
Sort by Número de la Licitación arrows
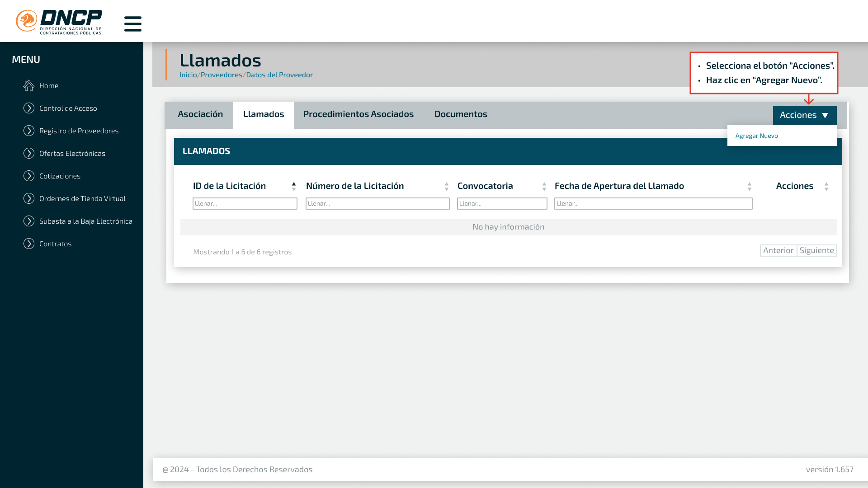point(447,186)
